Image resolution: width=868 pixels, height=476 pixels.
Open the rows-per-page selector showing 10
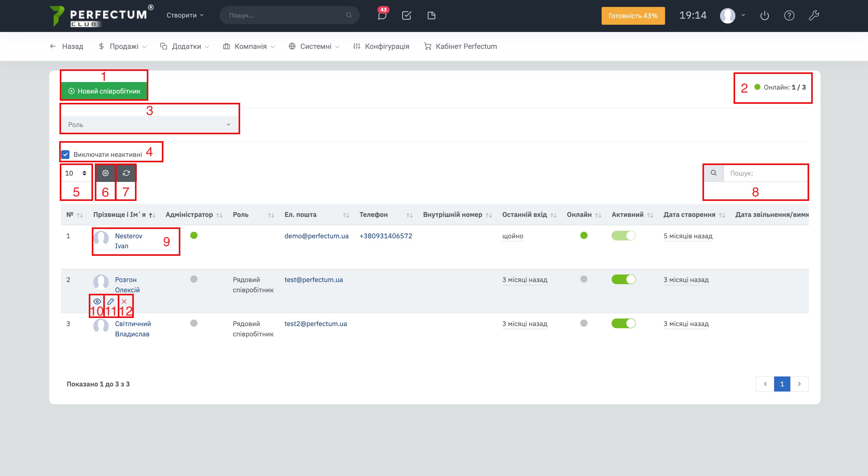click(76, 173)
